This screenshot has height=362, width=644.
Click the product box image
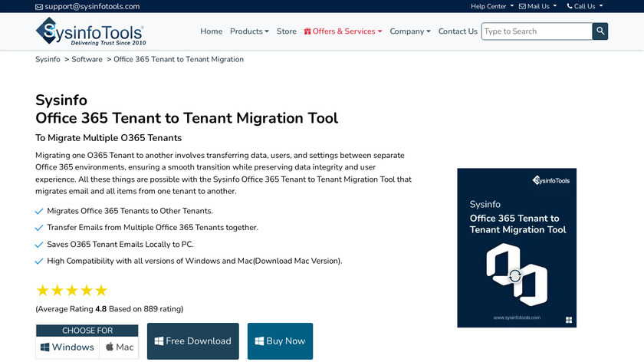(517, 248)
